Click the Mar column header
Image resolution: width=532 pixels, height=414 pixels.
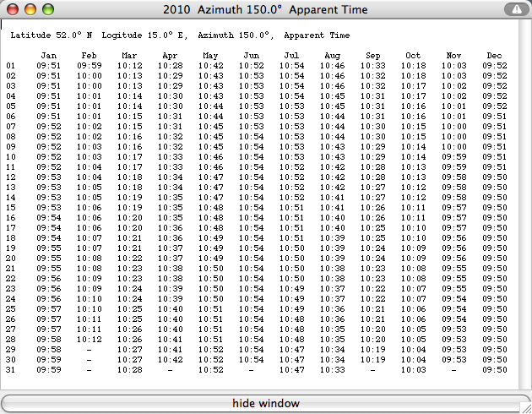tap(129, 56)
